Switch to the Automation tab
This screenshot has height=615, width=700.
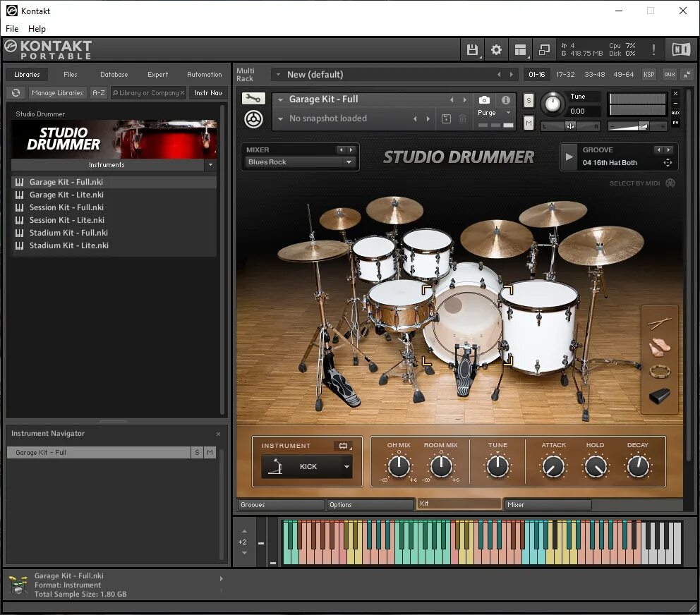[x=204, y=75]
